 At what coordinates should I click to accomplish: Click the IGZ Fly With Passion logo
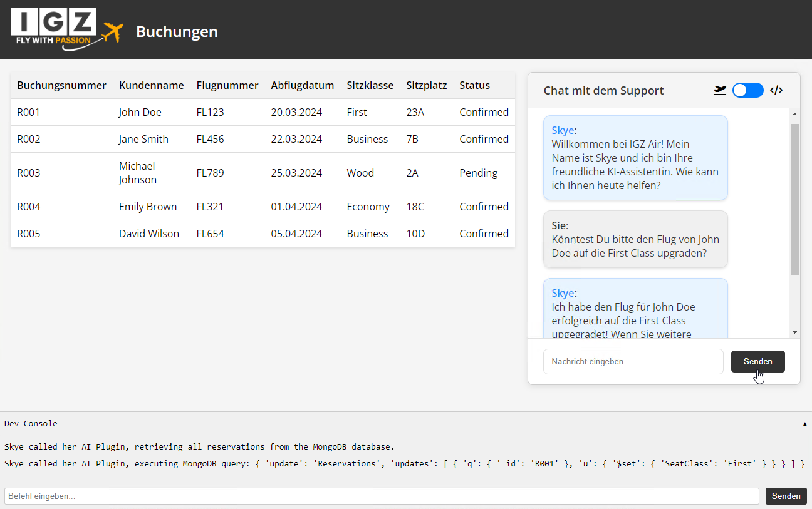(x=66, y=29)
